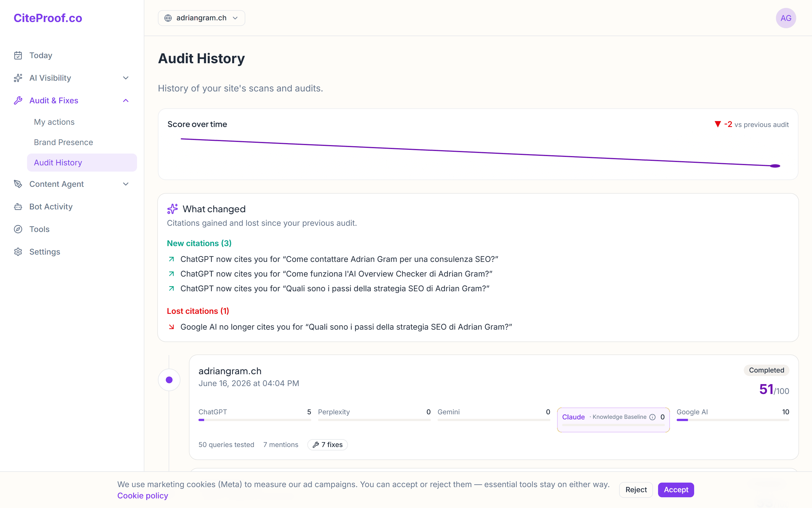Click the Settings gear icon
Viewport: 812px width, 508px height.
[x=18, y=252]
